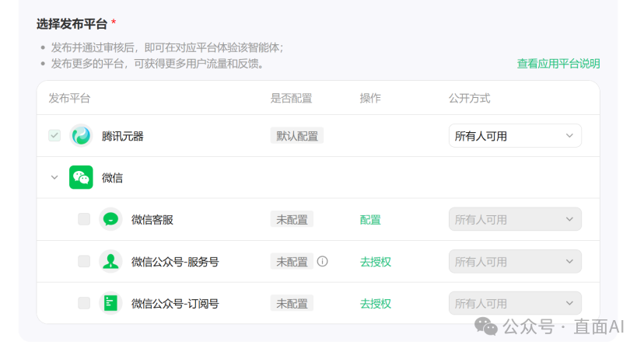Viewport: 644px width, 352px height.
Task: Expand 服务号 所有人可用 dropdown
Action: pos(515,262)
